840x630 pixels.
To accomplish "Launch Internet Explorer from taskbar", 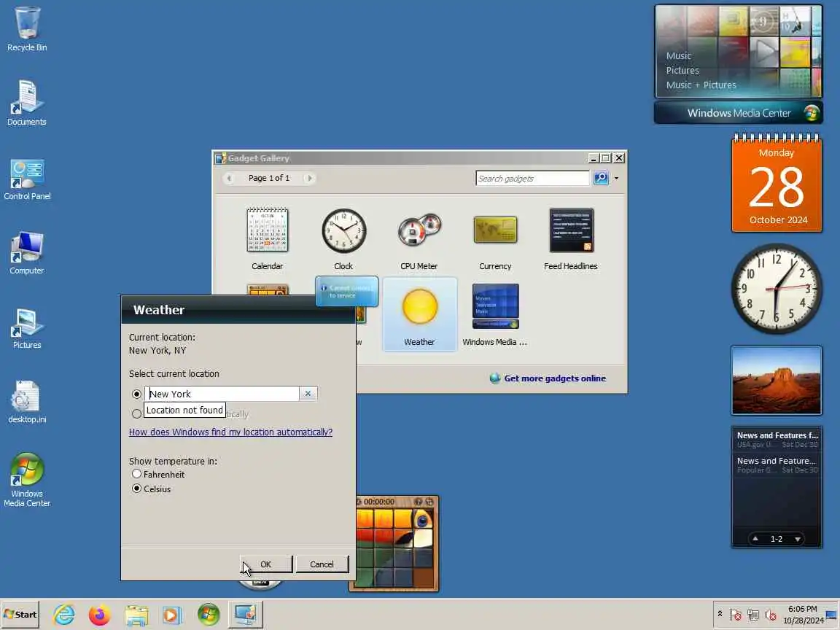I will pos(63,615).
